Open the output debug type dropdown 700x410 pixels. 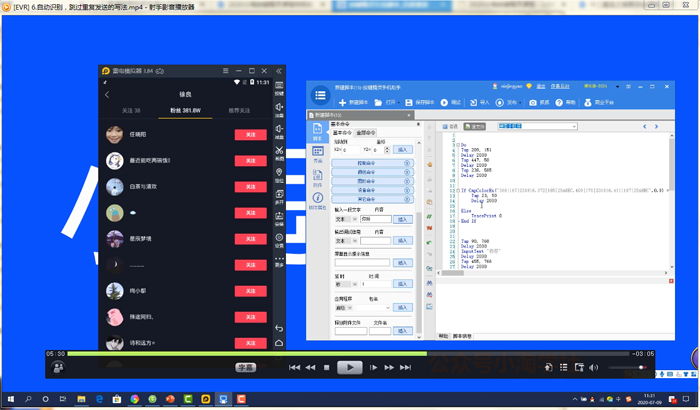(346, 241)
